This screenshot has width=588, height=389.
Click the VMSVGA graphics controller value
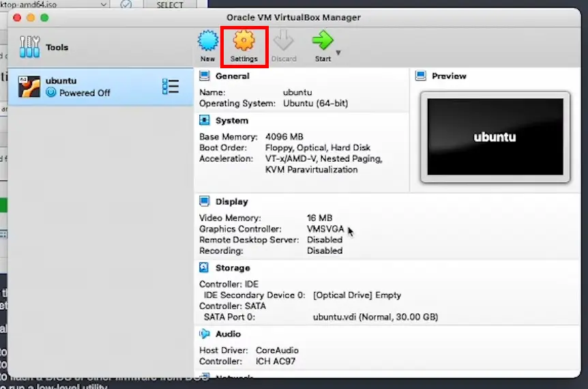point(325,229)
